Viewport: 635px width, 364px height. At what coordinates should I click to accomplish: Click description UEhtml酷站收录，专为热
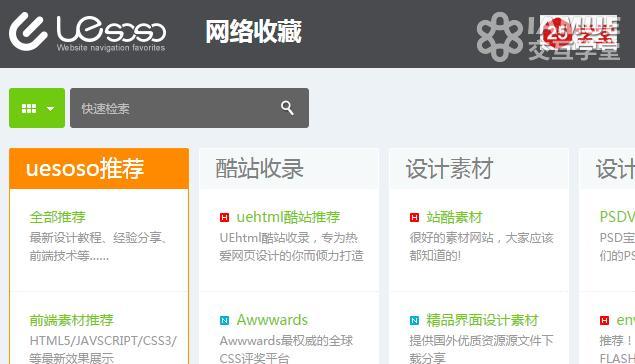tap(289, 238)
